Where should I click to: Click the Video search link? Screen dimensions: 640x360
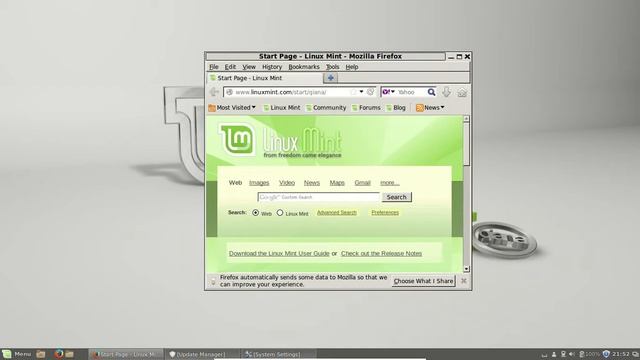287,183
